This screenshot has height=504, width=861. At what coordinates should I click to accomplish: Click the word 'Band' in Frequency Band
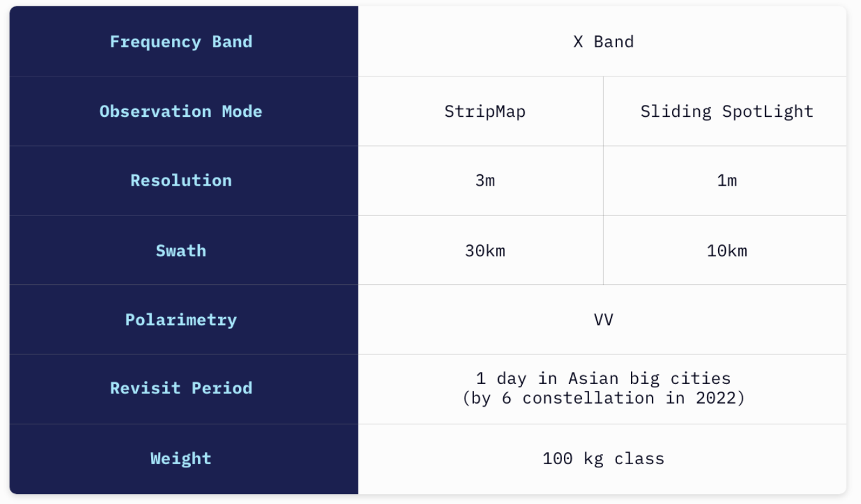(x=232, y=42)
